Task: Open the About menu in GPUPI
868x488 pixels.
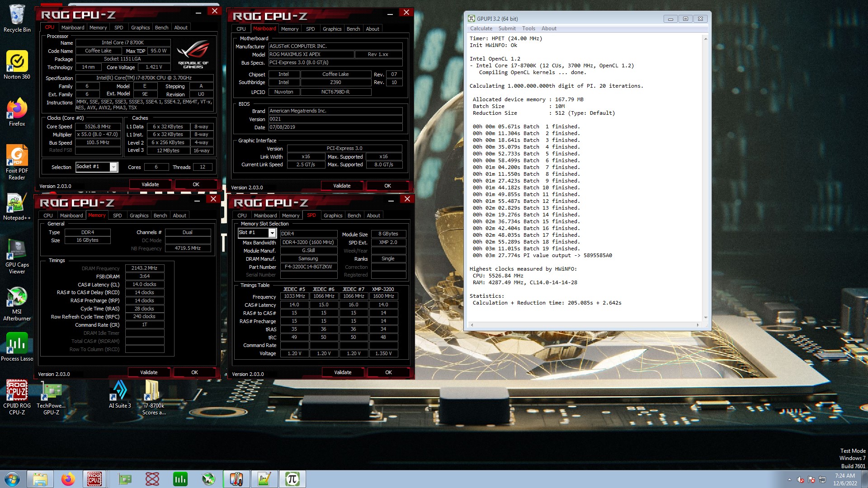Action: click(549, 28)
